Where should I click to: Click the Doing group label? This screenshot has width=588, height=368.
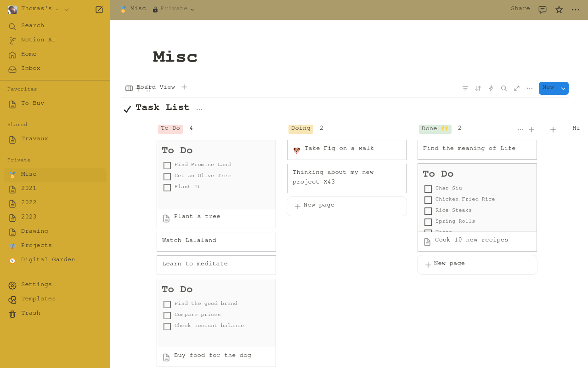(301, 129)
